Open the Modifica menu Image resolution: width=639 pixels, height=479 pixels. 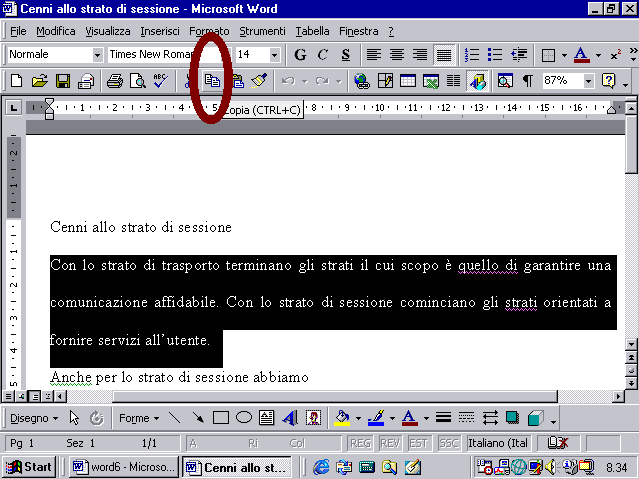[x=56, y=31]
